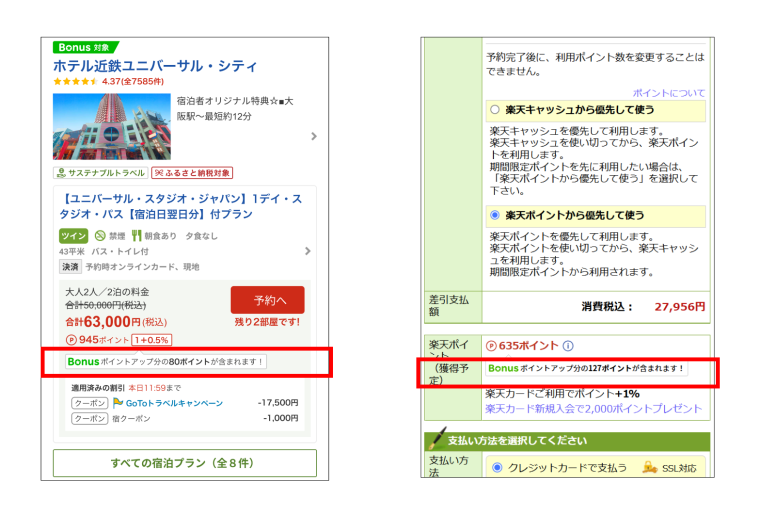This screenshot has height=516, width=760.
Task: Click the 635ポイント P point icon
Action: tap(491, 345)
